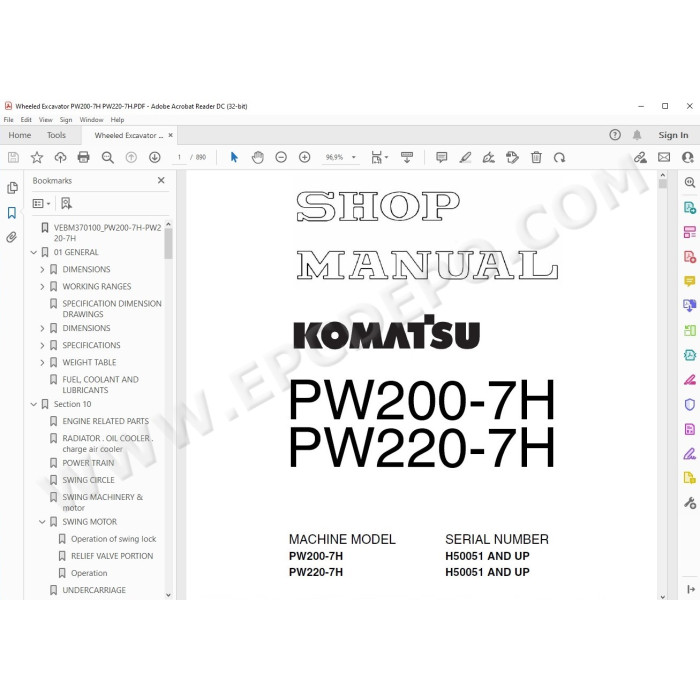Image resolution: width=700 pixels, height=700 pixels.
Task: Expand WEIGHT TABLE bookmark
Action: coord(42,362)
